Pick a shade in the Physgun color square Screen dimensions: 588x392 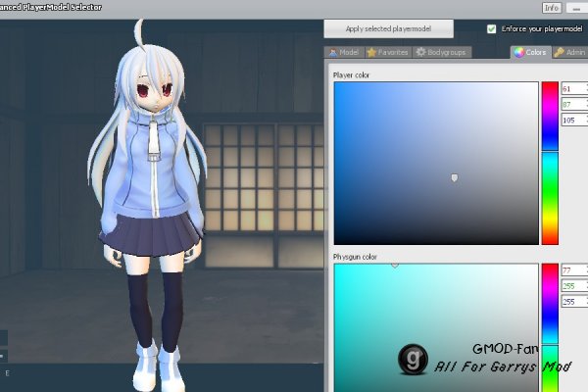[436, 328]
